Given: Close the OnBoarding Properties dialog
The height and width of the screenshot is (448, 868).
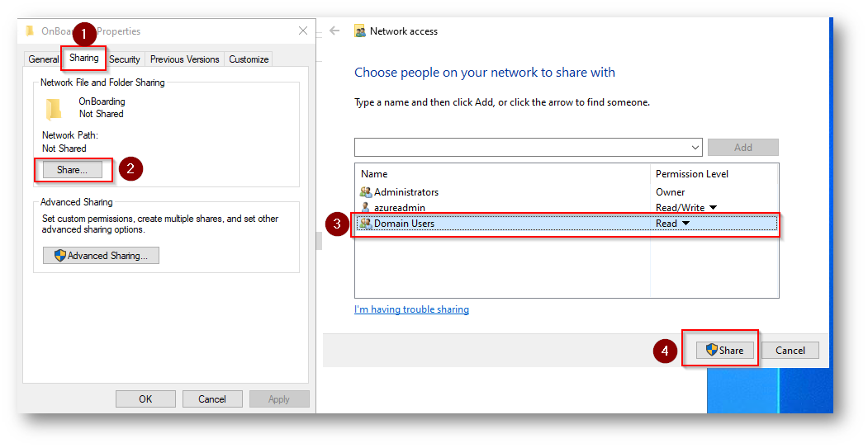Looking at the screenshot, I should pyautogui.click(x=302, y=31).
